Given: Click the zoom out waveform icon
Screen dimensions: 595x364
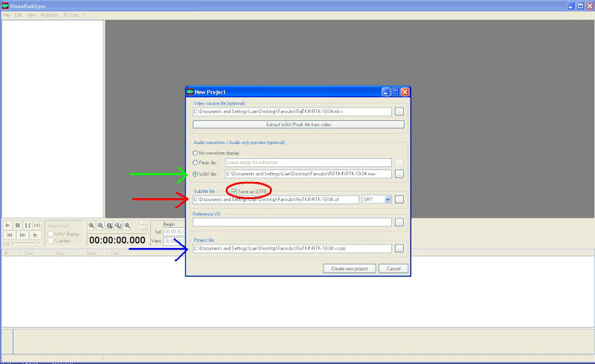Looking at the screenshot, I should (x=100, y=225).
